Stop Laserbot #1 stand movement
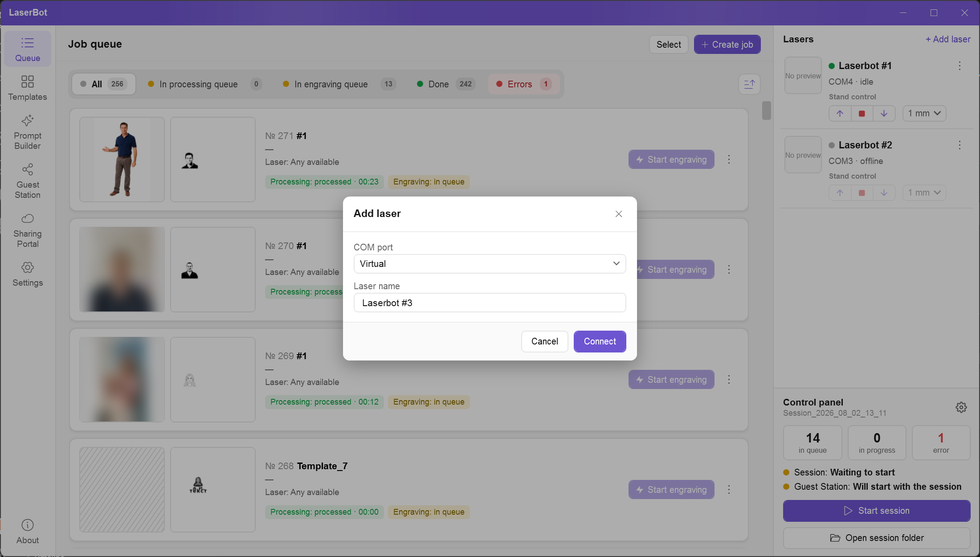This screenshot has height=557, width=980. click(862, 113)
